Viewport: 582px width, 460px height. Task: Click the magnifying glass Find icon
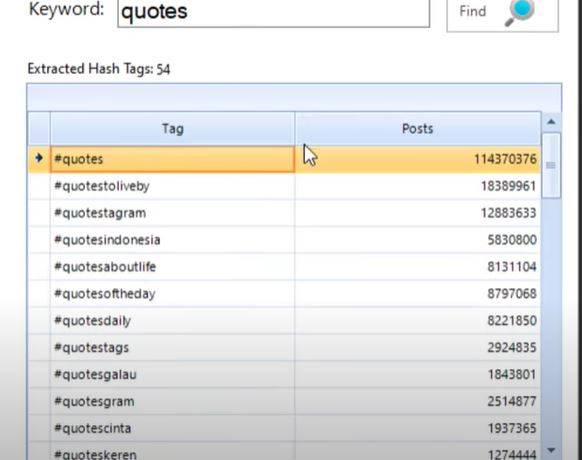520,12
